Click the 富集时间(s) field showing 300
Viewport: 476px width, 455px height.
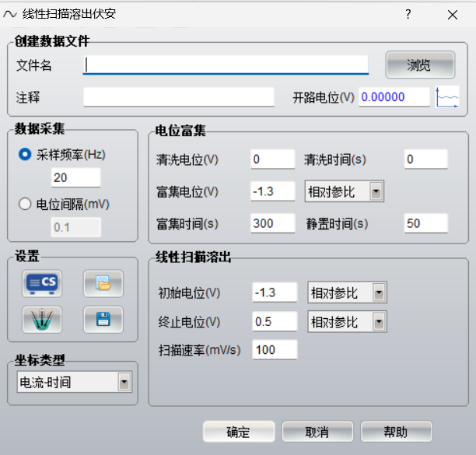pos(272,223)
